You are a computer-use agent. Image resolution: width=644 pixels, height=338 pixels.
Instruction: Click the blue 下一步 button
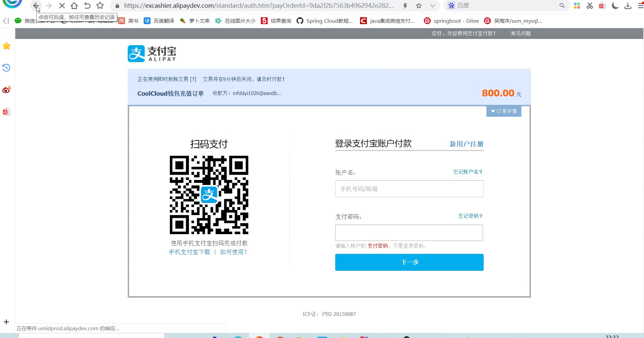tap(409, 262)
